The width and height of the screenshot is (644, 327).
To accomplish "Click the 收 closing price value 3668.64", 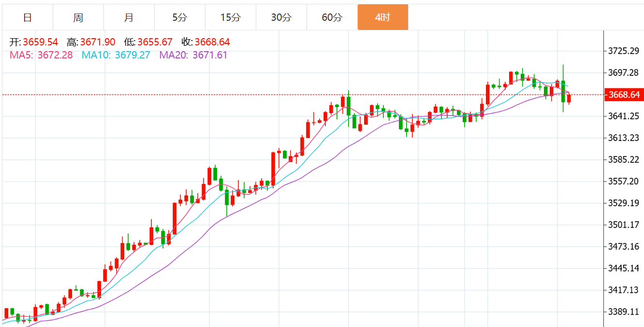I will 212,43.
